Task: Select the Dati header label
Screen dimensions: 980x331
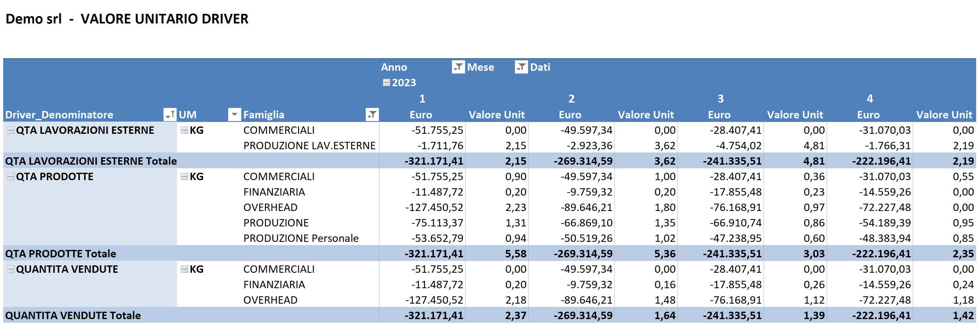Action: point(540,67)
